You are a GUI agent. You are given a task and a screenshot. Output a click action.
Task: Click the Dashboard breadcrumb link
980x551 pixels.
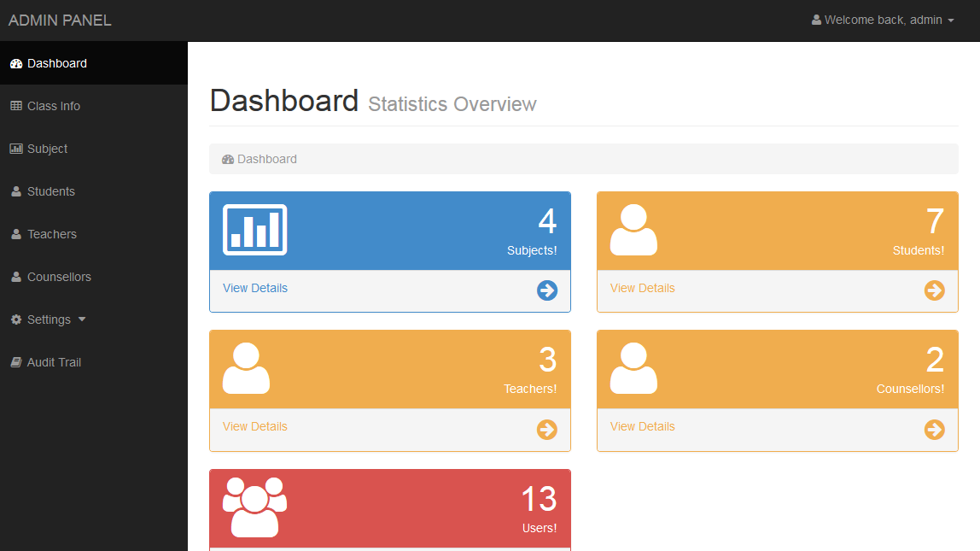pos(267,159)
